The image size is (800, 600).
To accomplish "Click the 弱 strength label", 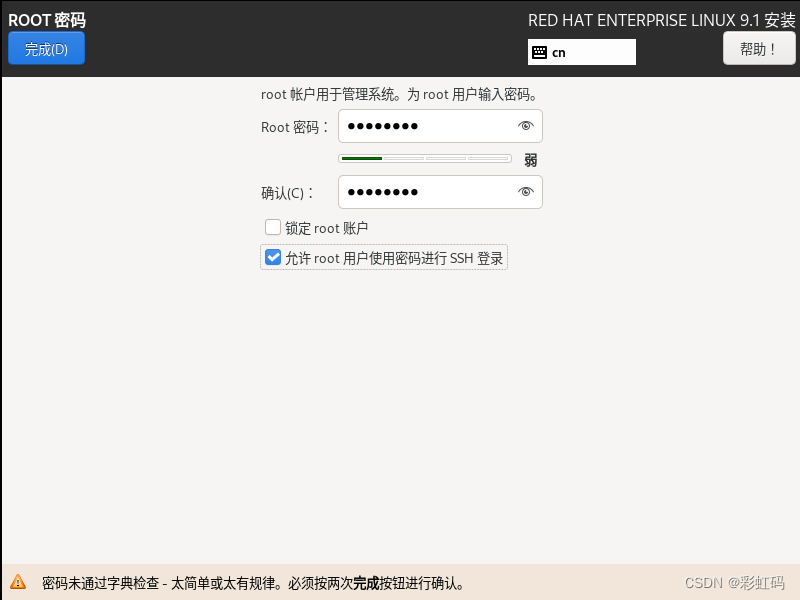I will tap(531, 160).
